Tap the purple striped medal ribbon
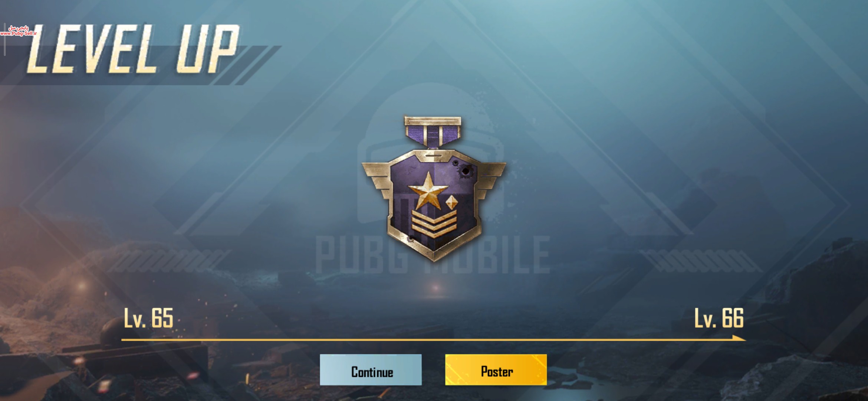868x401 pixels. [433, 133]
